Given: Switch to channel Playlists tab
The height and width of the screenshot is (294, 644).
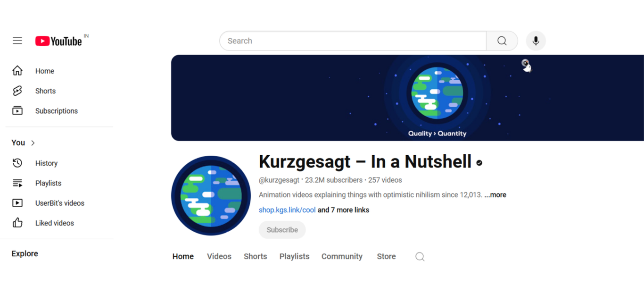Looking at the screenshot, I should (x=294, y=257).
